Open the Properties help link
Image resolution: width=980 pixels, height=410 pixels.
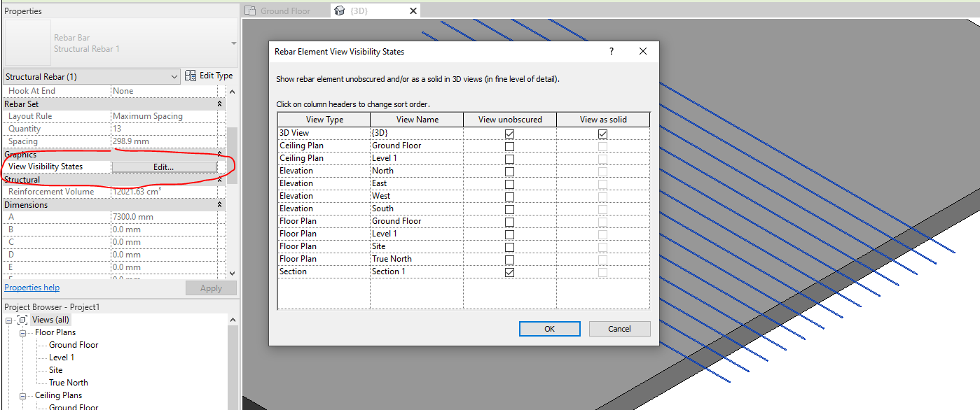click(32, 287)
